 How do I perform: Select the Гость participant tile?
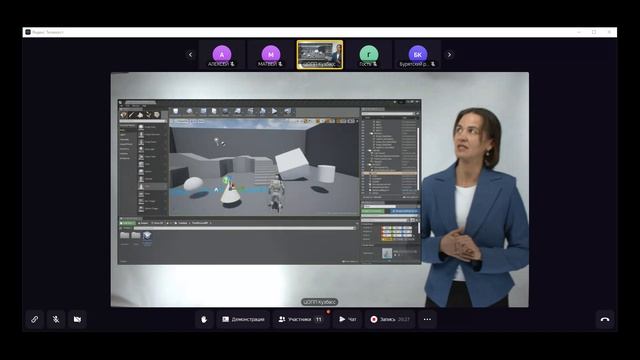point(369,55)
